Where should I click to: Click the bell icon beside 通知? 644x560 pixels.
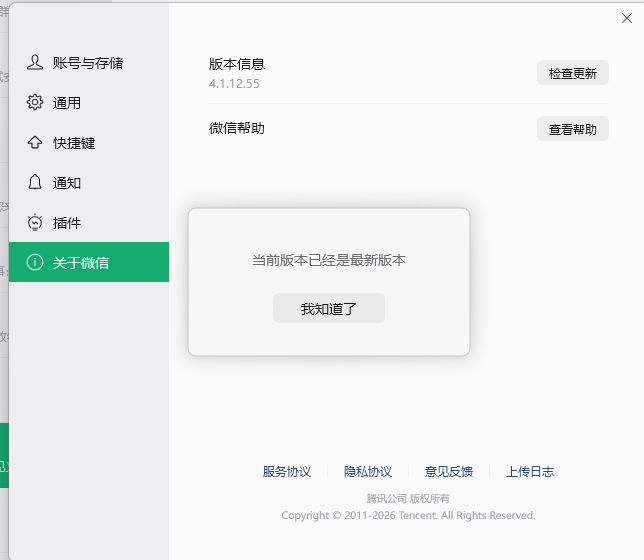(x=35, y=182)
